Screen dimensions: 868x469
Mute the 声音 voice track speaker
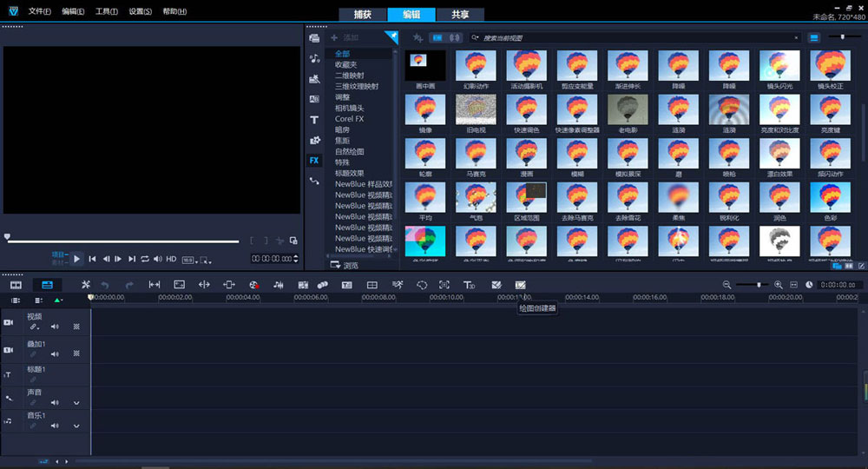click(x=55, y=402)
